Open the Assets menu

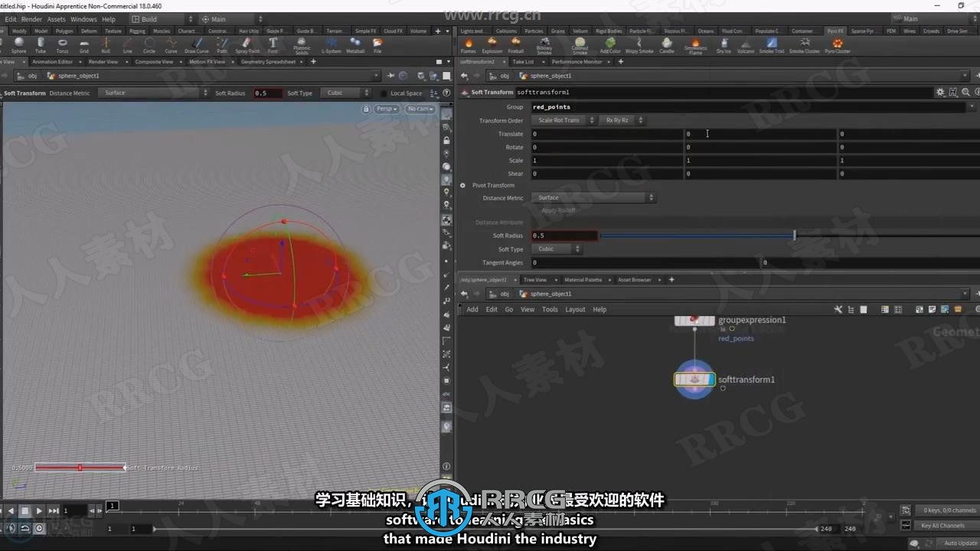57,19
